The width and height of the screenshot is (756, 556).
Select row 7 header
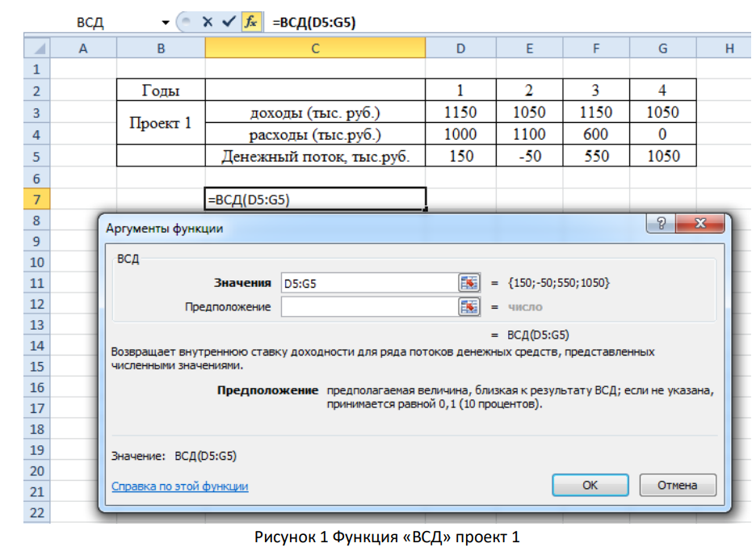[x=37, y=199]
